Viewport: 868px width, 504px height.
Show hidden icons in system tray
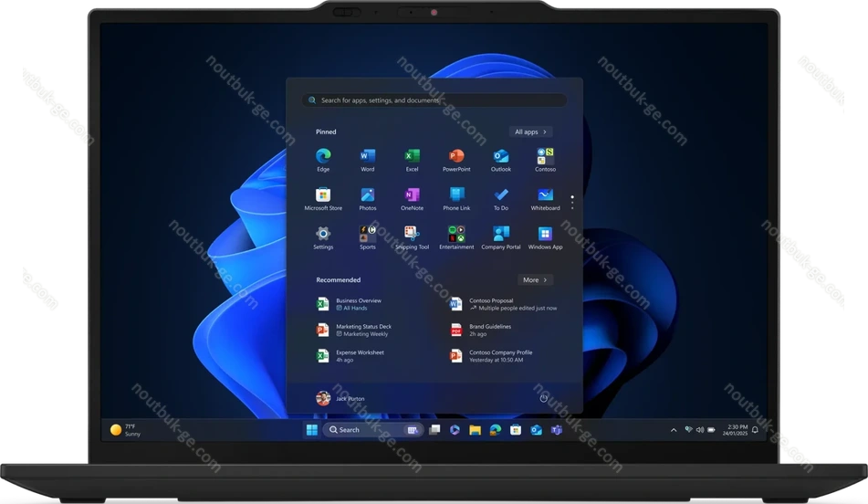coord(674,429)
